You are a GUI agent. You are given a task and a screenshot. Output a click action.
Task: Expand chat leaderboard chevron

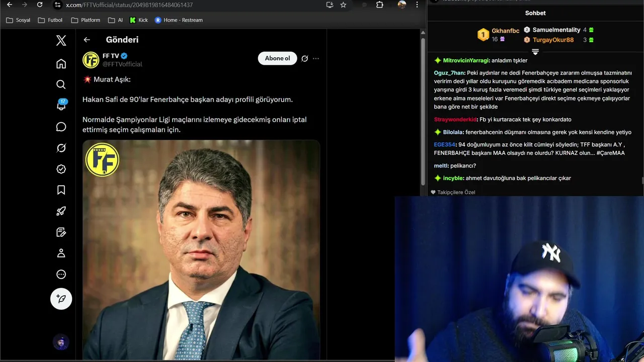535,52
